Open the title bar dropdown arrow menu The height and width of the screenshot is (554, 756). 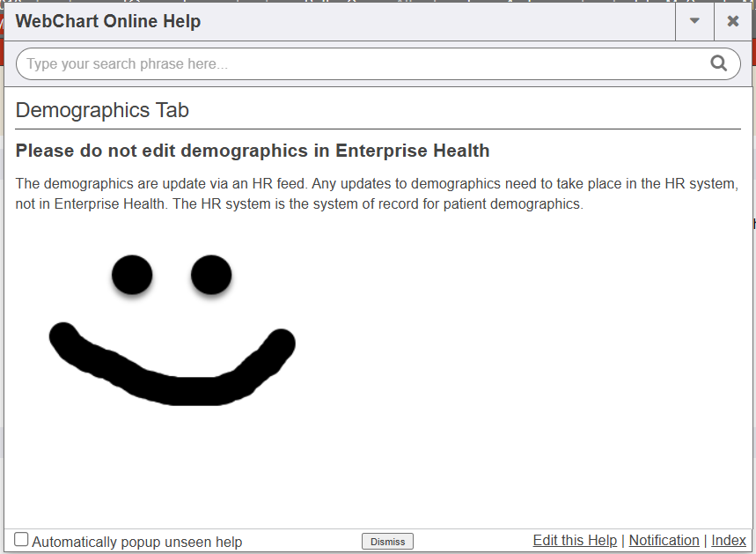pos(694,21)
